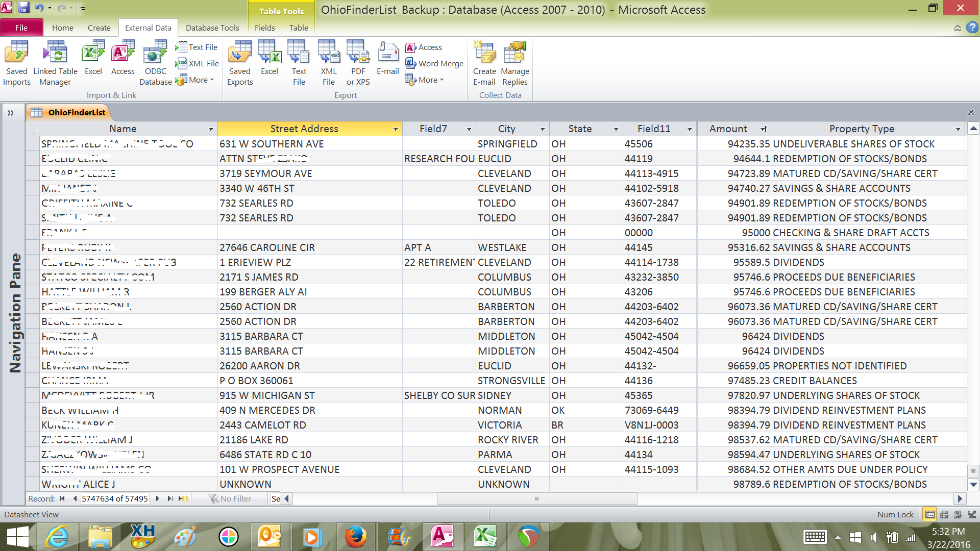This screenshot has height=551, width=980.
Task: Undo last action in title bar
Action: click(x=39, y=8)
